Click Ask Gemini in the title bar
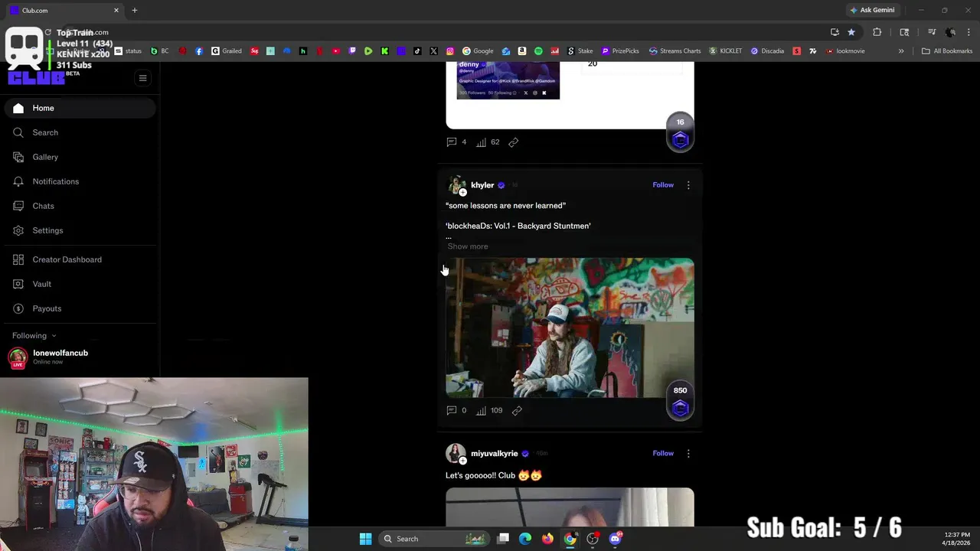The height and width of the screenshot is (551, 980). coord(872,10)
